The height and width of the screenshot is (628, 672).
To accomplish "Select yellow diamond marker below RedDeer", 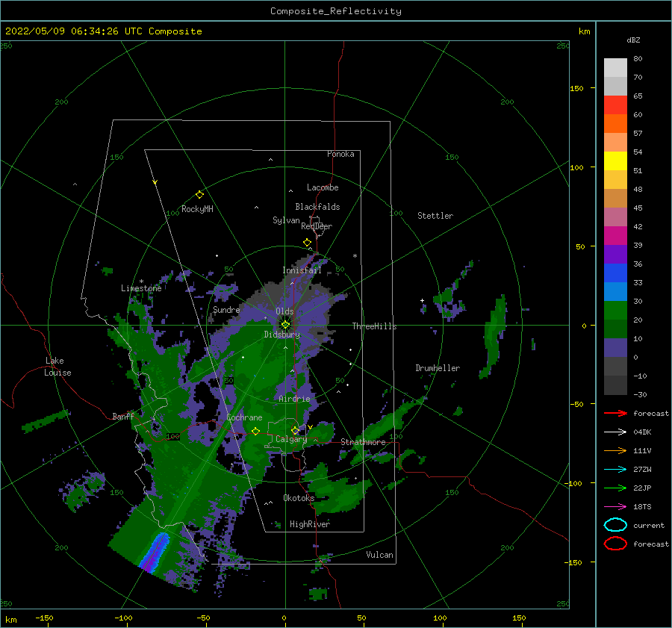I will (x=308, y=243).
